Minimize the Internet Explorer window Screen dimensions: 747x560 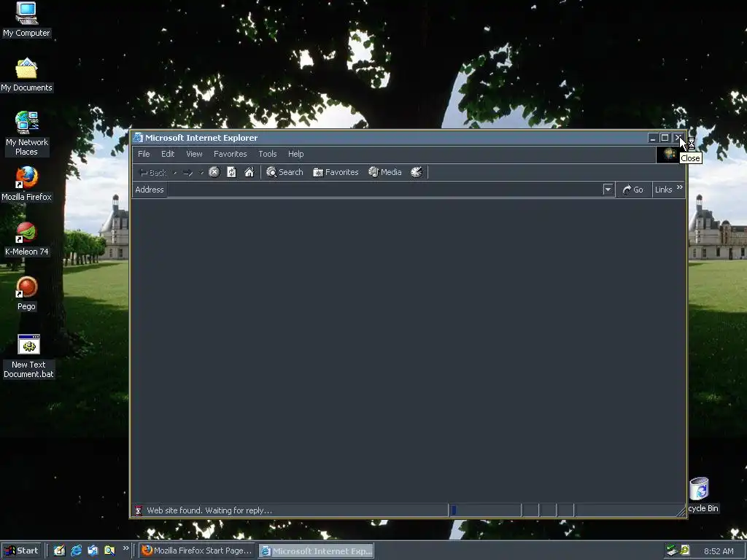click(653, 138)
